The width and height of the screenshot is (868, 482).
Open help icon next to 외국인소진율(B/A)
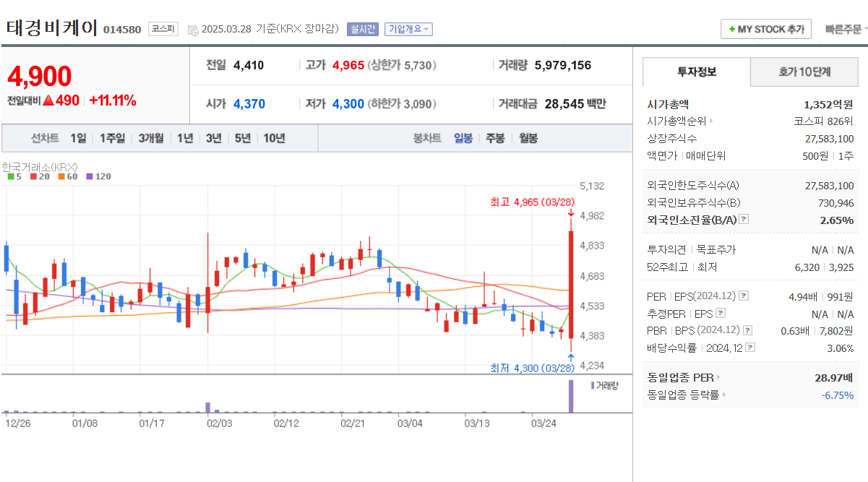[x=744, y=220]
